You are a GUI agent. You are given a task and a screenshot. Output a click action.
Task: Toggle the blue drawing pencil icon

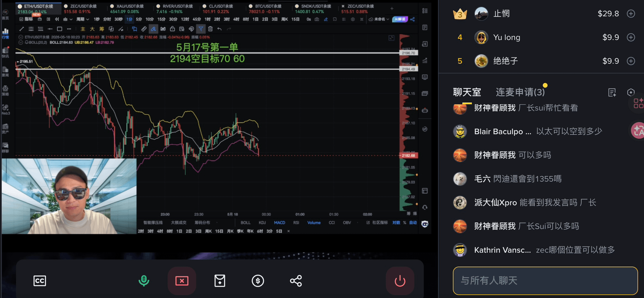click(x=326, y=19)
